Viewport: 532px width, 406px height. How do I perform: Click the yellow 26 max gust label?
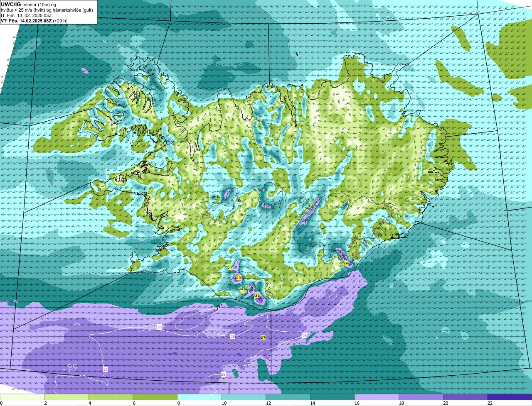(x=346, y=263)
